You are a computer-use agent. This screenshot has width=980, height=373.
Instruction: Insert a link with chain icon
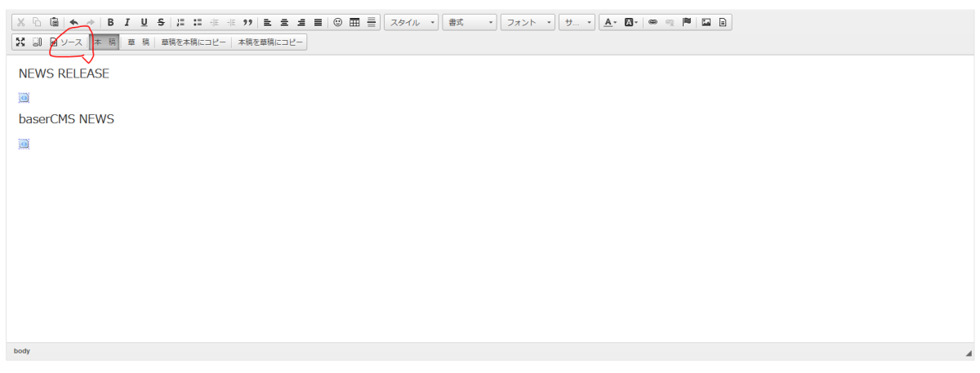click(653, 23)
